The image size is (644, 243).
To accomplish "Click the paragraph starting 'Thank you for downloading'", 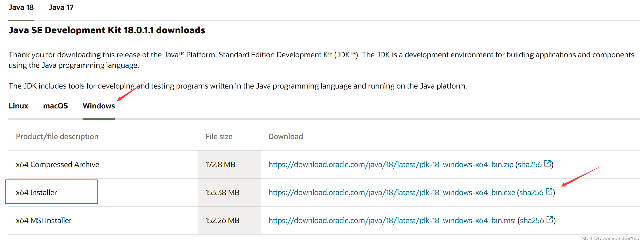I will (x=321, y=60).
